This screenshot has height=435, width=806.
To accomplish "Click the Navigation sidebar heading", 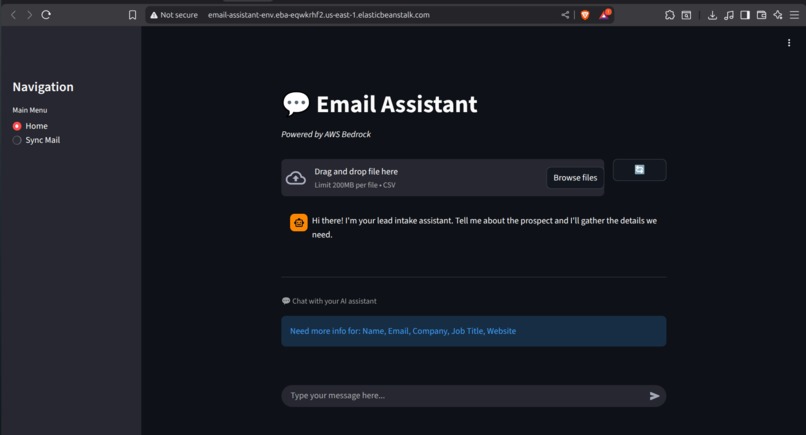I will [x=43, y=87].
